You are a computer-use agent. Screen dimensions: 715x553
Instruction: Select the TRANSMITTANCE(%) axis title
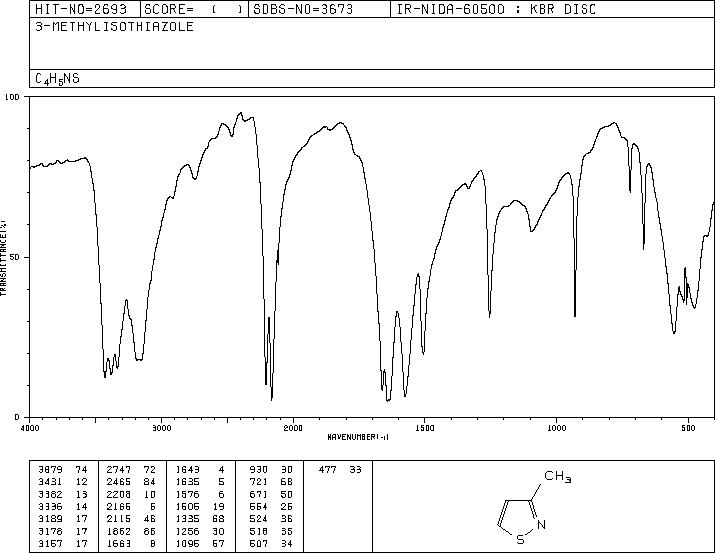tap(3, 258)
